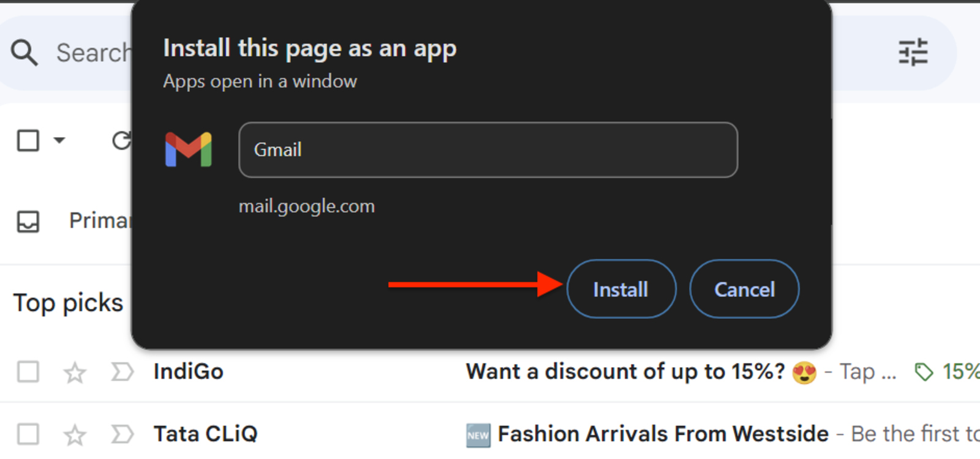Open the IndiGo discount email subject
Image resolution: width=980 pixels, height=459 pixels.
tap(625, 371)
